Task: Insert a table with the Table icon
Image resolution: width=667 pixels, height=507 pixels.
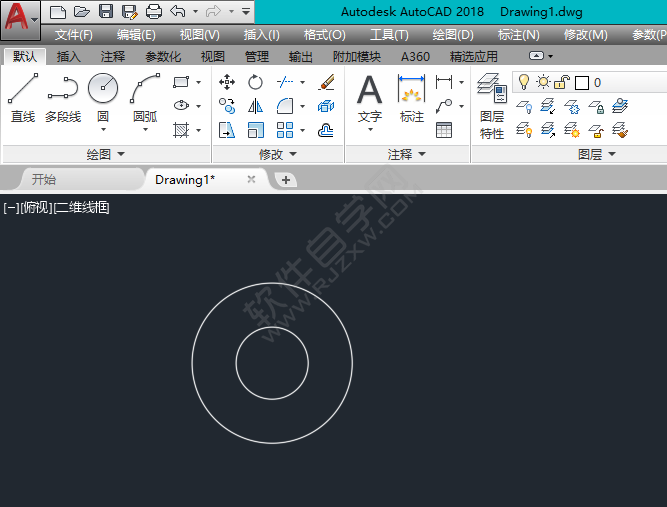Action: point(444,130)
